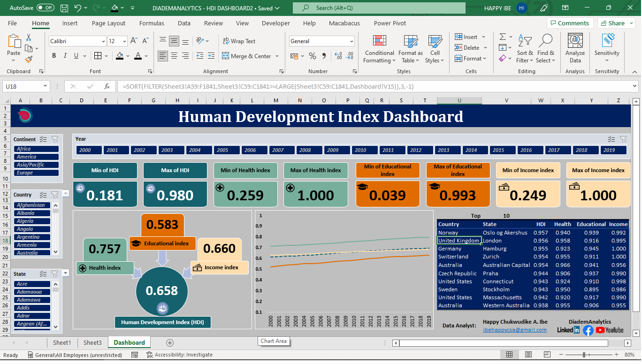
Task: Apply Italic formatting
Action: pos(65,56)
